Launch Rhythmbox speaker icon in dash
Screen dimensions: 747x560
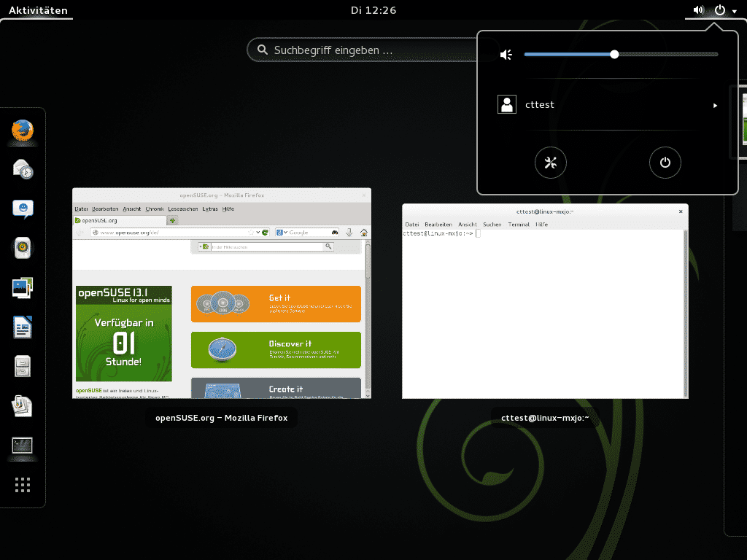[23, 248]
